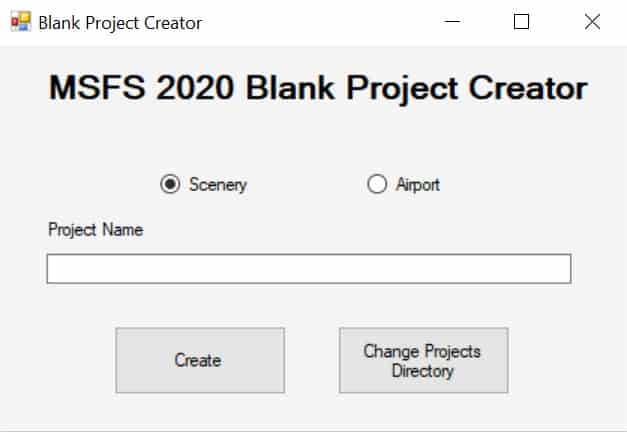Image resolution: width=627 pixels, height=432 pixels.
Task: Select the Airport radio button
Action: tap(377, 184)
